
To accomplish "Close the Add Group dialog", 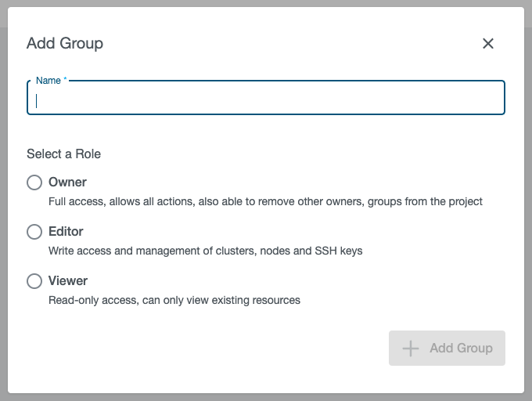I will (488, 44).
